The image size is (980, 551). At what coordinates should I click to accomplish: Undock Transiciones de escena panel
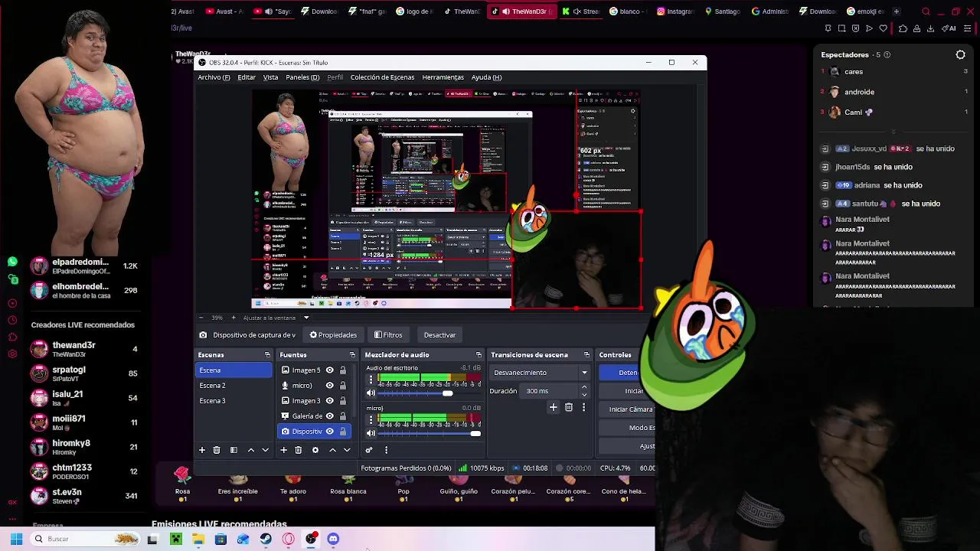tap(586, 354)
